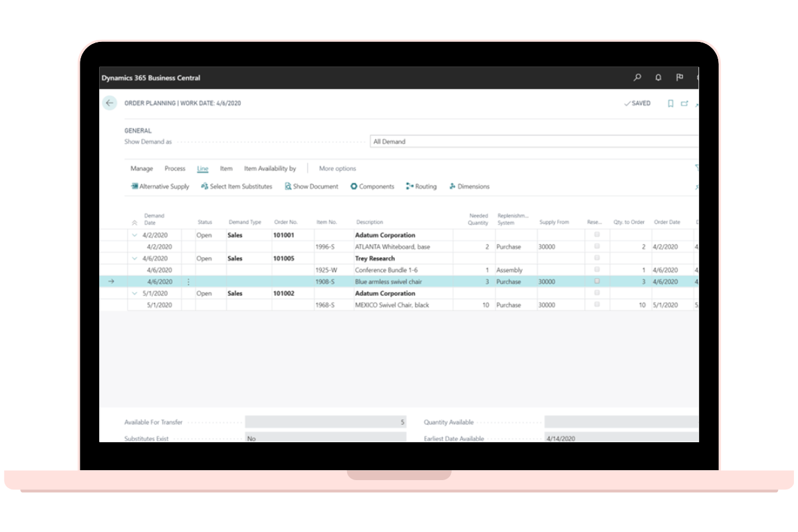This screenshot has width=798, height=532.
Task: Click the Dimensions icon
Action: (453, 187)
